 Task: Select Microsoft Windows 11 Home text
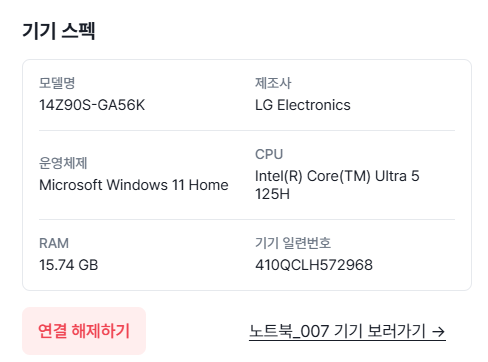click(x=134, y=185)
